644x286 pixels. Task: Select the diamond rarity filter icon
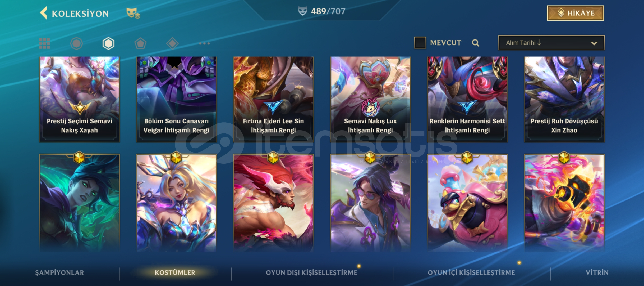point(172,43)
